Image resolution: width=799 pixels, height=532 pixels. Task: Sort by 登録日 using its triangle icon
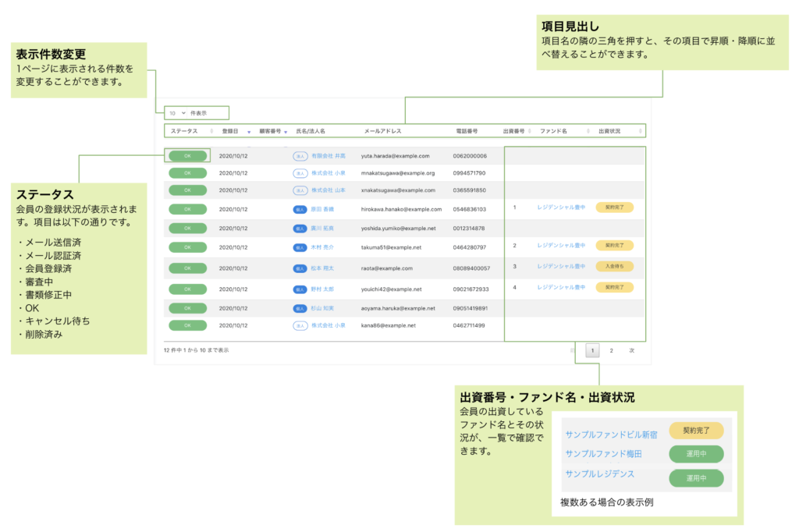pos(249,132)
